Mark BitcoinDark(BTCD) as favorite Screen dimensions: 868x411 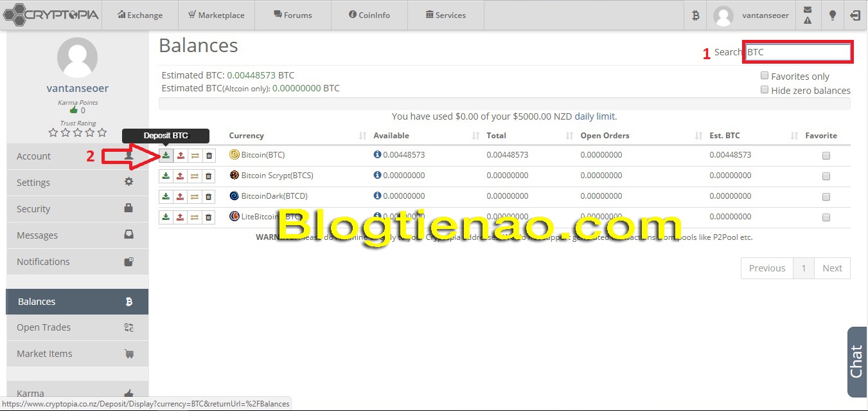826,197
